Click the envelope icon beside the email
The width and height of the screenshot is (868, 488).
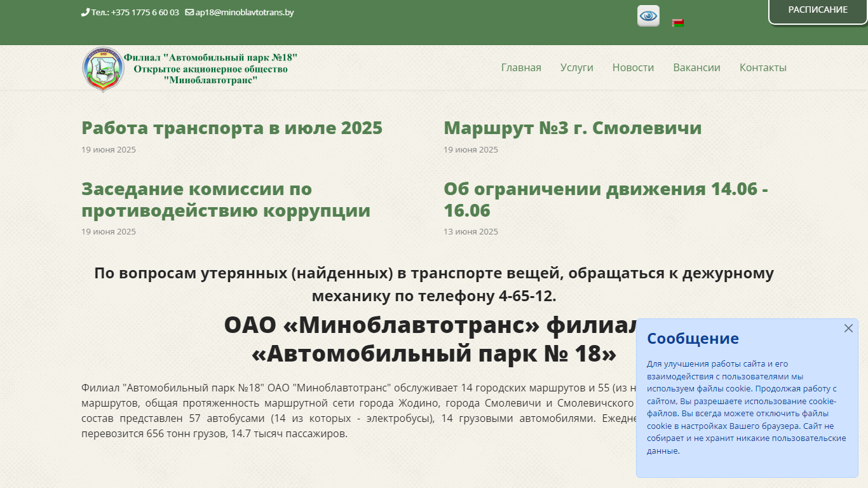pos(189,12)
